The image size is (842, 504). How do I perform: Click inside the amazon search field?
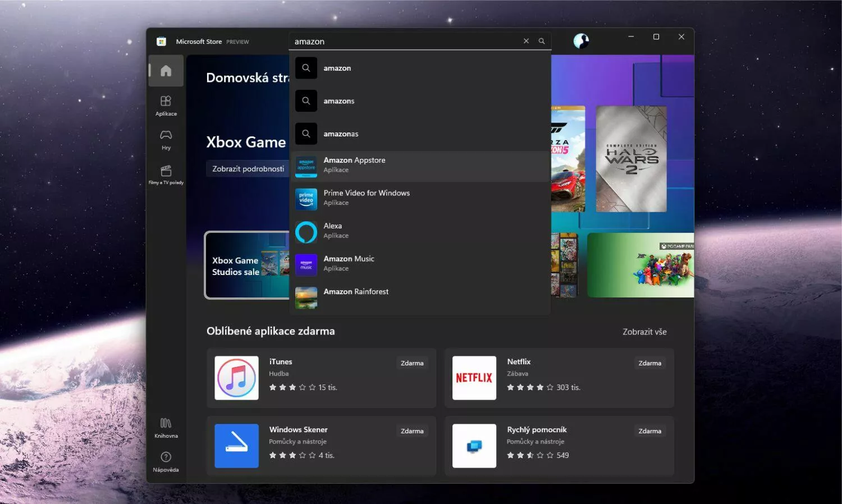point(404,42)
